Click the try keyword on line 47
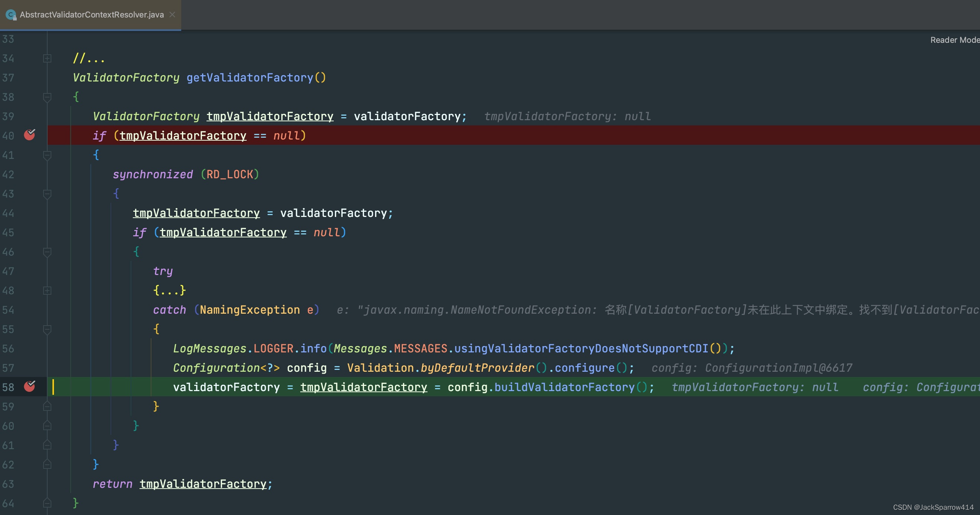The height and width of the screenshot is (515, 980). click(163, 271)
